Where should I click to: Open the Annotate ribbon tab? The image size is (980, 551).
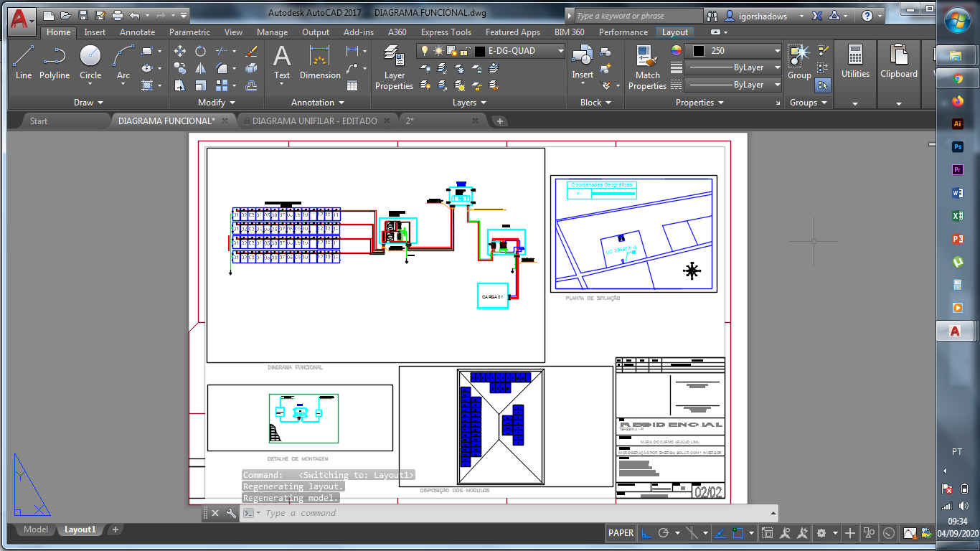(x=137, y=32)
